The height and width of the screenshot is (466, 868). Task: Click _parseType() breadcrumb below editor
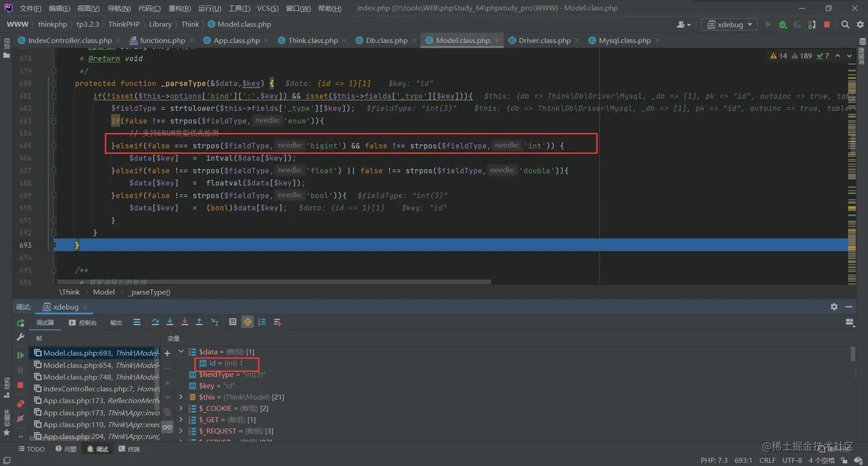tap(149, 292)
